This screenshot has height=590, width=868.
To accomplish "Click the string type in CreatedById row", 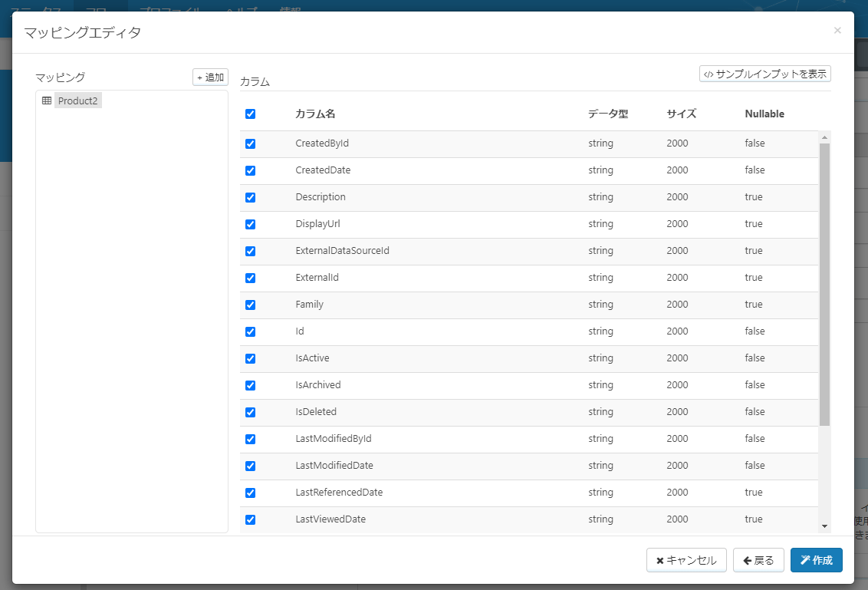I will pyautogui.click(x=600, y=143).
